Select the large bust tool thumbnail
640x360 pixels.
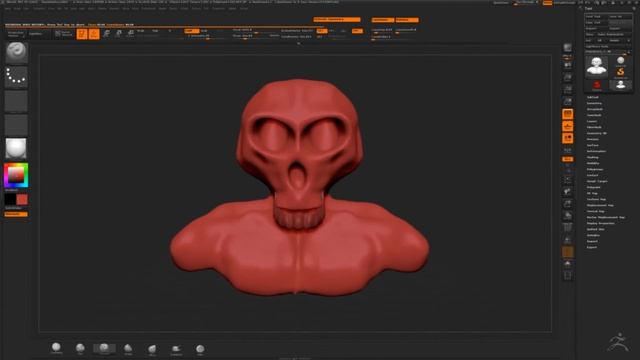(597, 67)
